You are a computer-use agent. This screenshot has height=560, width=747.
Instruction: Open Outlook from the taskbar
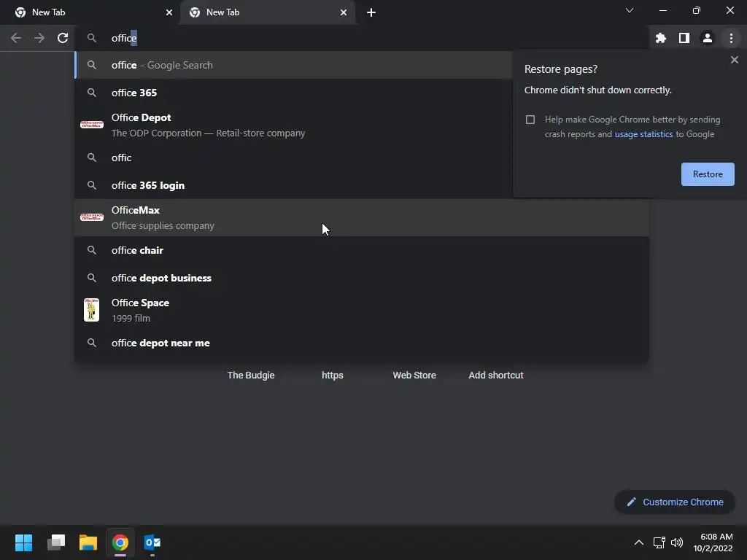pyautogui.click(x=152, y=542)
